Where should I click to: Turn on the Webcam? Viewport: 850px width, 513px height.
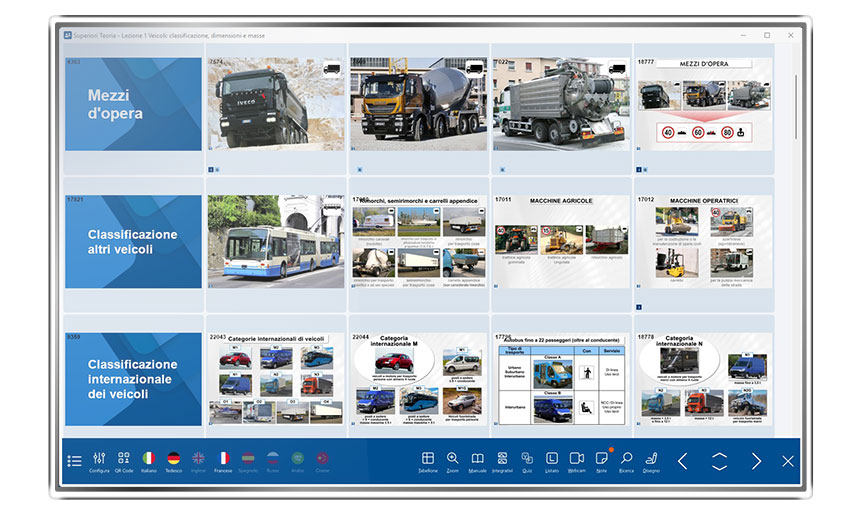coord(576,460)
